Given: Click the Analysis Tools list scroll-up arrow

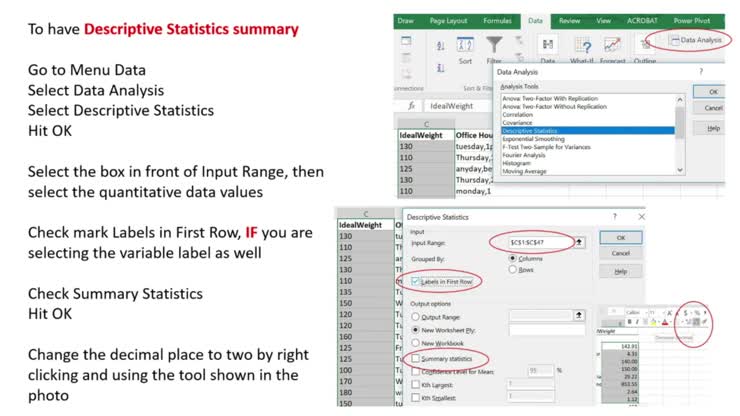Looking at the screenshot, I should click(680, 99).
